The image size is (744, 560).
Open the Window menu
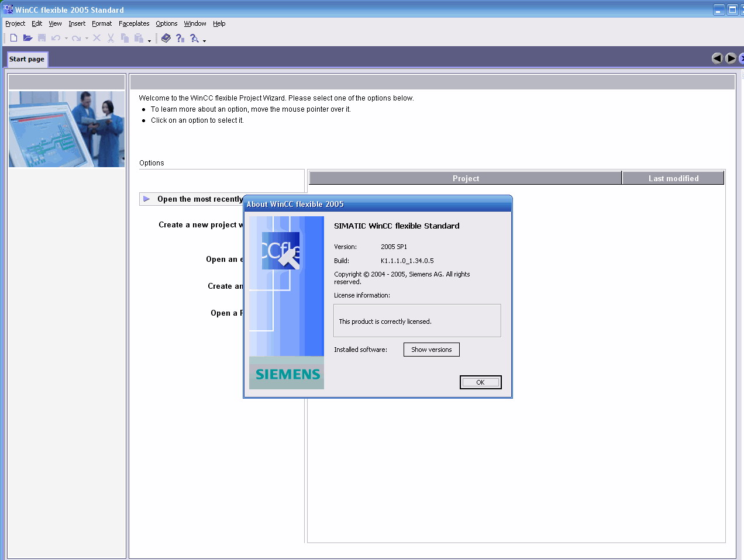tap(195, 23)
